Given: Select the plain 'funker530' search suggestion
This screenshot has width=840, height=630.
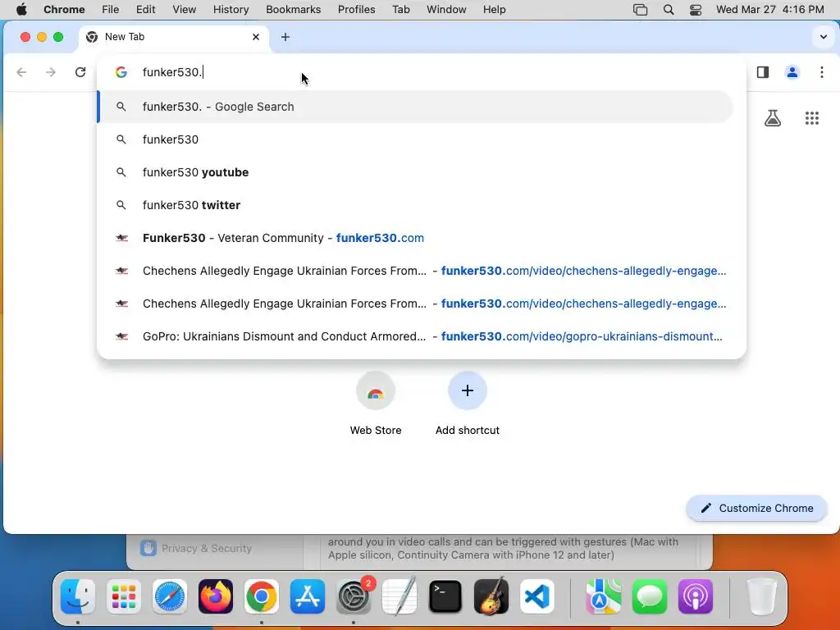Looking at the screenshot, I should click(x=416, y=139).
